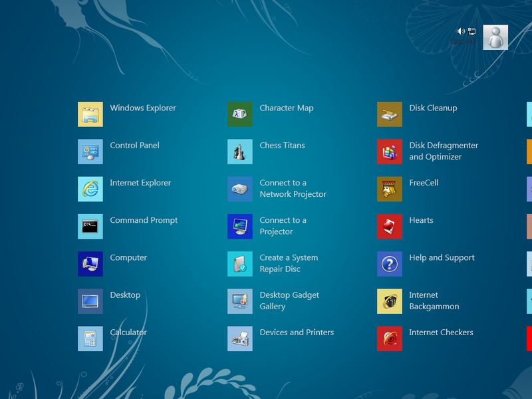Select the "Chess Titans" label
Image resolution: width=532 pixels, height=399 pixels.
pos(282,145)
